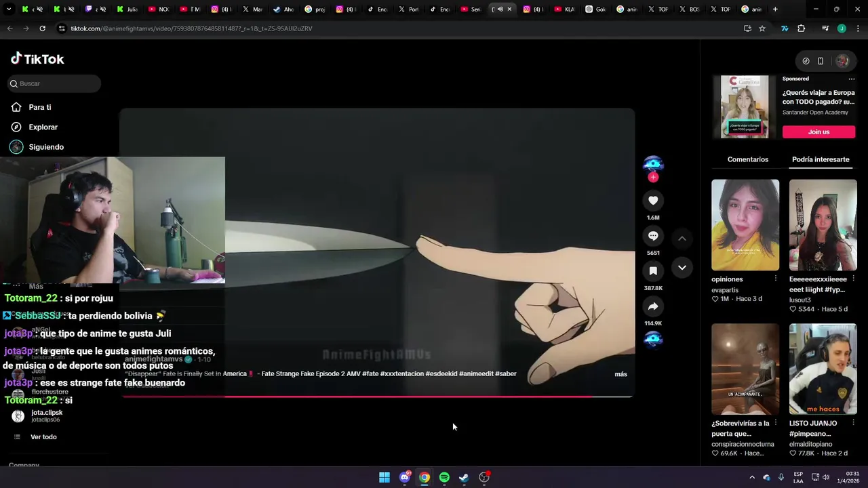Open the opiniones video thumbnail
Viewport: 868px width, 488px height.
pyautogui.click(x=745, y=225)
